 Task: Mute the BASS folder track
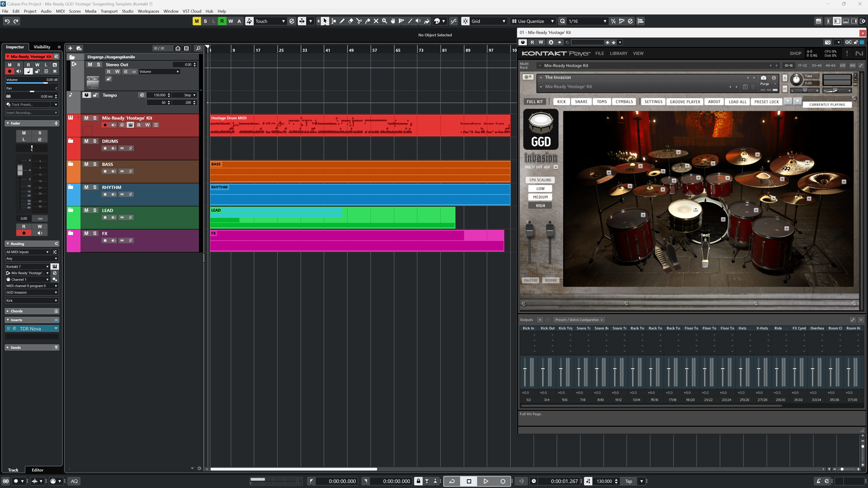tap(86, 164)
